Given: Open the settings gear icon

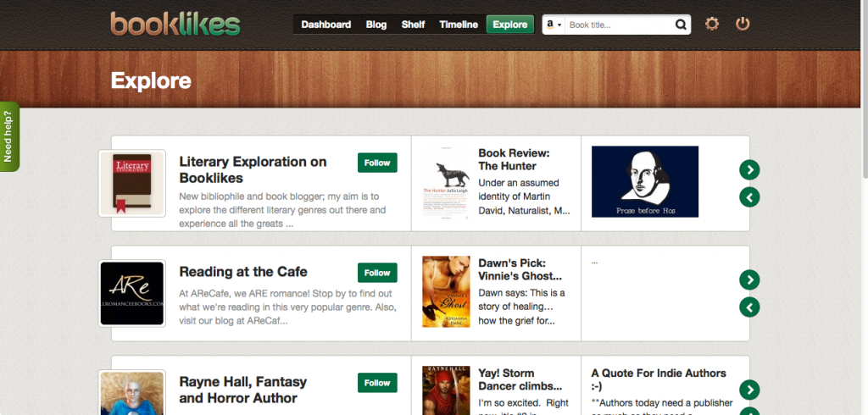Looking at the screenshot, I should pos(712,24).
